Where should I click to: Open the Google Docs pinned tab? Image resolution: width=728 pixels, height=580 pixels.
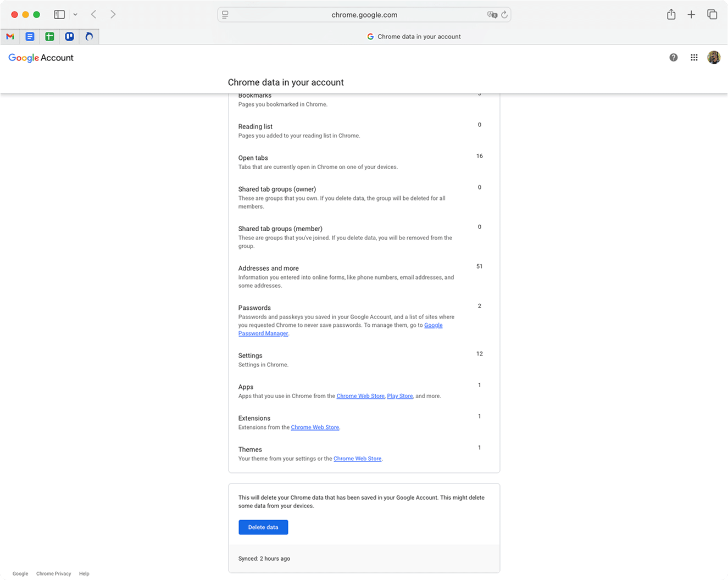point(30,37)
